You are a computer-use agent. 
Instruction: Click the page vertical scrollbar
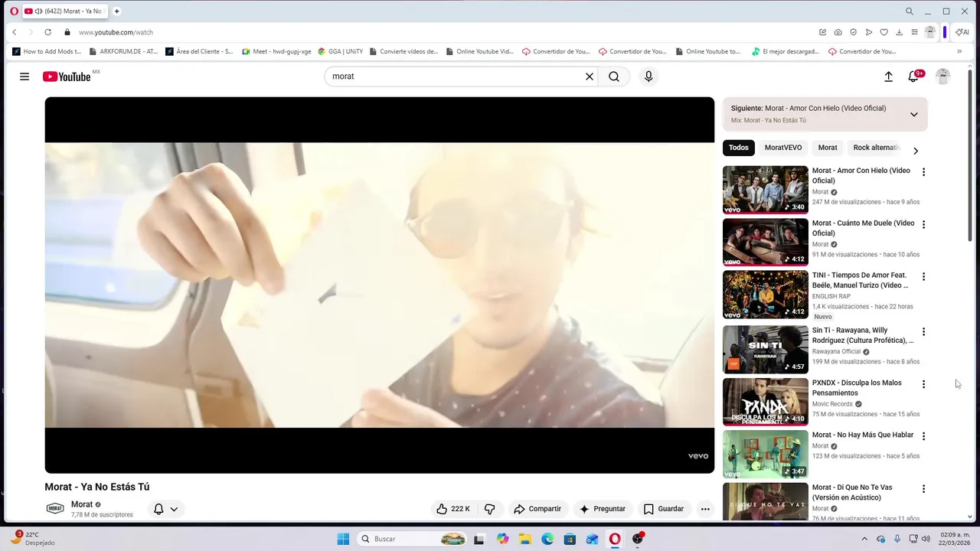click(971, 157)
